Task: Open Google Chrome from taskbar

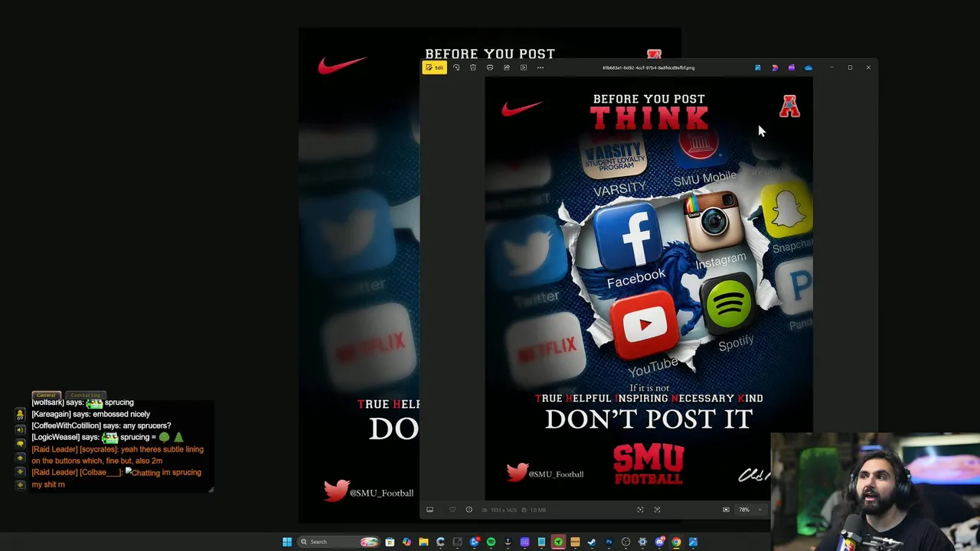Action: (x=676, y=542)
